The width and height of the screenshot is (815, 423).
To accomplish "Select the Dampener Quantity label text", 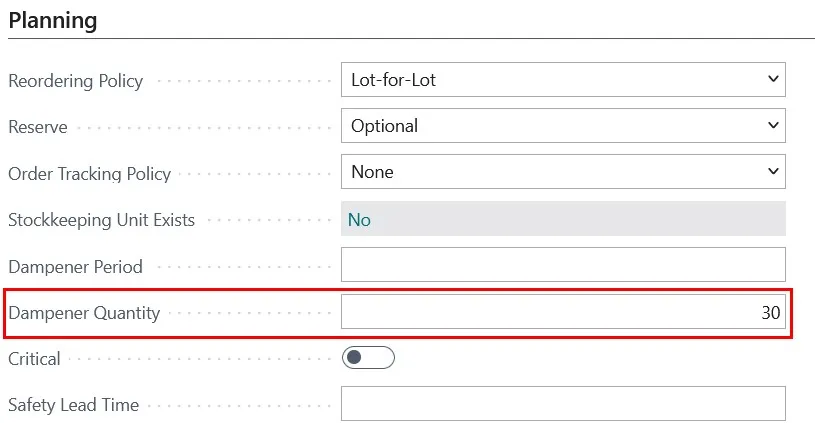I will [84, 313].
